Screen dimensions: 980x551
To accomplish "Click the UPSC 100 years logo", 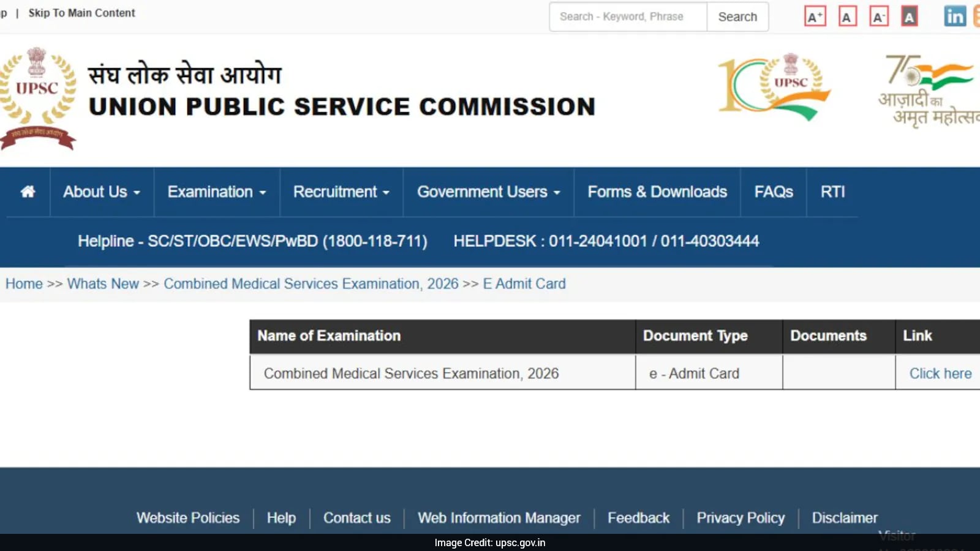I will pyautogui.click(x=774, y=86).
